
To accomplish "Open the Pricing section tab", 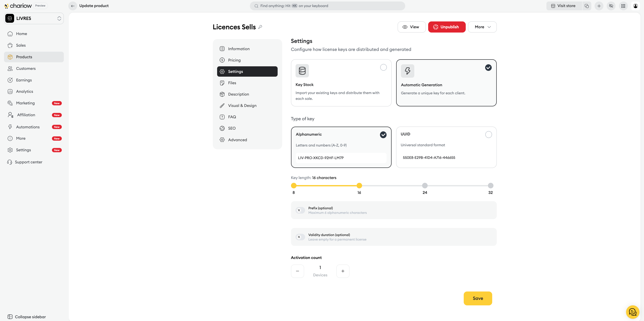I will coord(234,60).
